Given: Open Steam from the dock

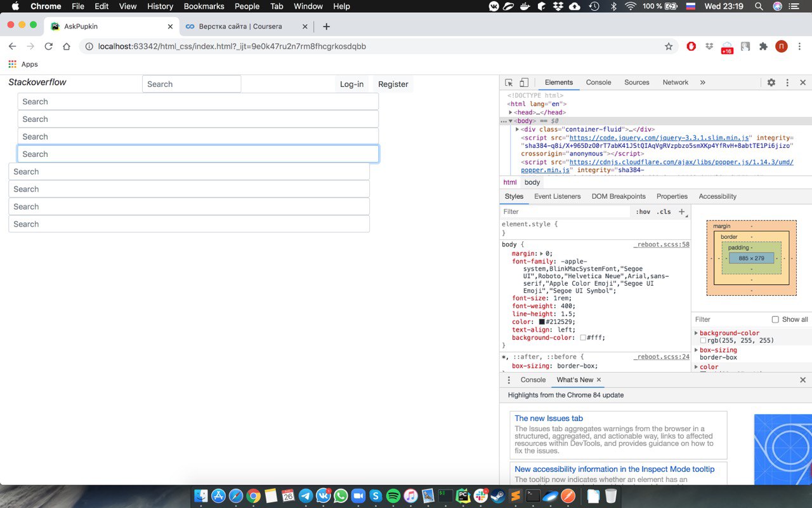Looking at the screenshot, I should click(x=498, y=496).
